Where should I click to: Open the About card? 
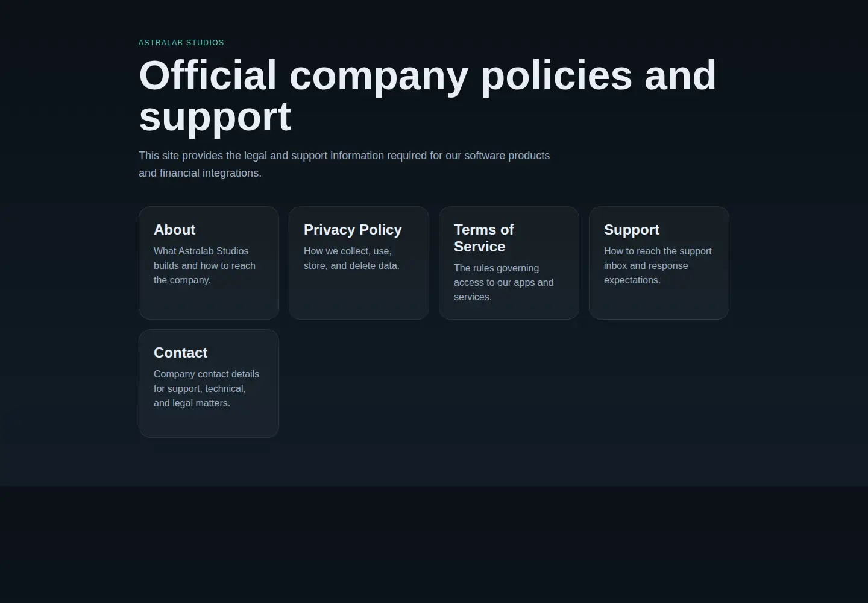(209, 263)
